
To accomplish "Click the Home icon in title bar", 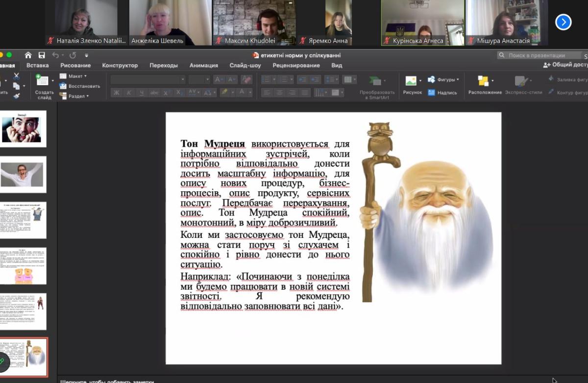I will point(28,55).
